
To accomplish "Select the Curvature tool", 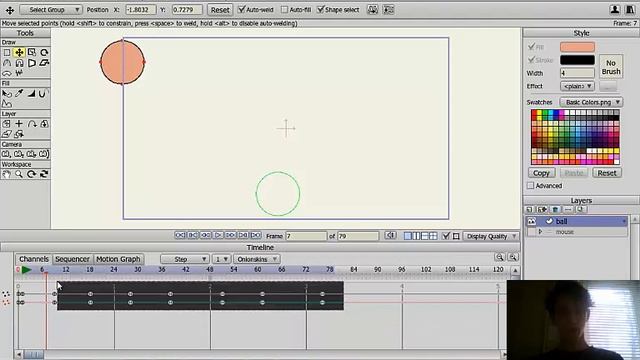I will tap(7, 73).
